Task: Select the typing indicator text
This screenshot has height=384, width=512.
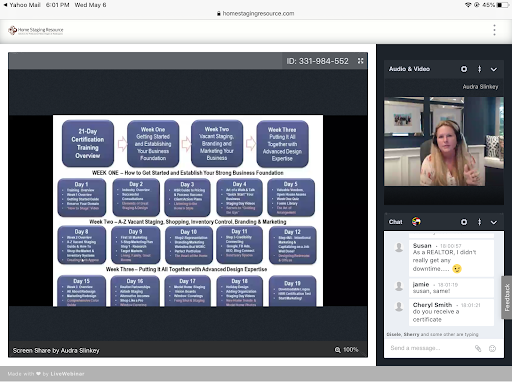Action: [x=432, y=334]
